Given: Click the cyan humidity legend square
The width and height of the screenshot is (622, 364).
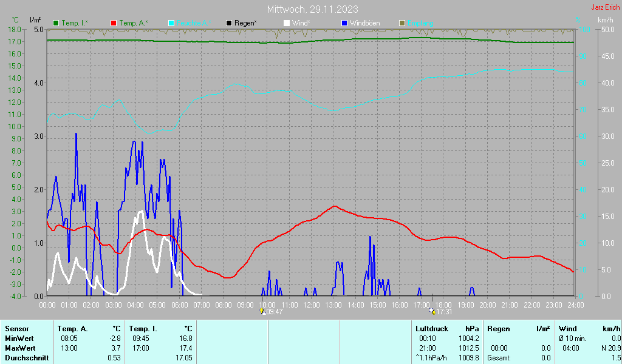Looking at the screenshot, I should click(x=171, y=23).
